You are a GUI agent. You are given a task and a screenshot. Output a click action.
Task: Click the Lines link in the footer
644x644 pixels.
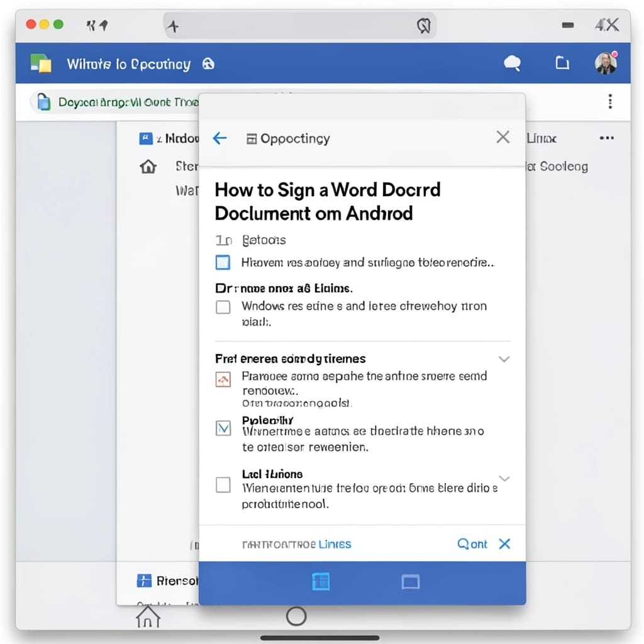click(x=335, y=544)
